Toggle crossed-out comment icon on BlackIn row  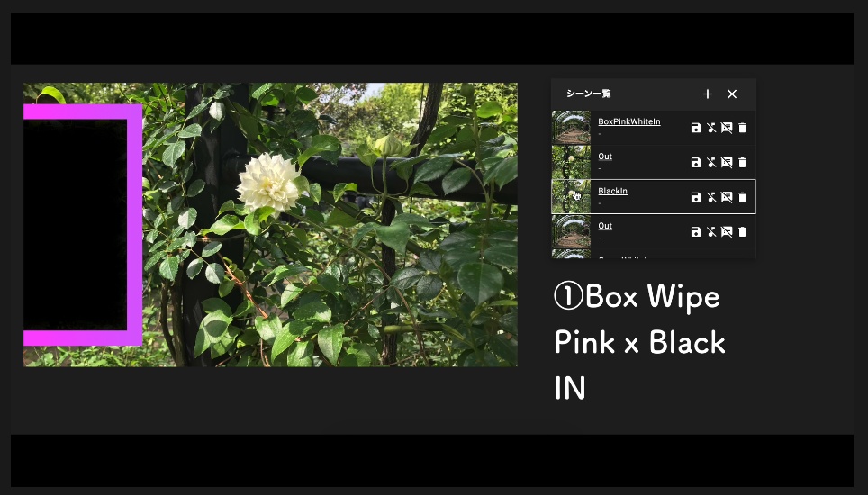tap(727, 197)
